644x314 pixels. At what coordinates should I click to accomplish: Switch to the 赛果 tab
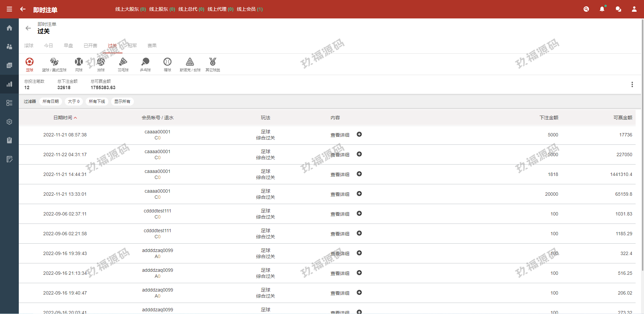152,46
